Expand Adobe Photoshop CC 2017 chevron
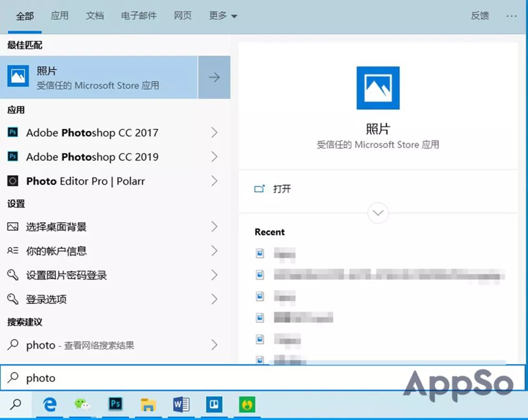The image size is (528, 420). tap(214, 132)
